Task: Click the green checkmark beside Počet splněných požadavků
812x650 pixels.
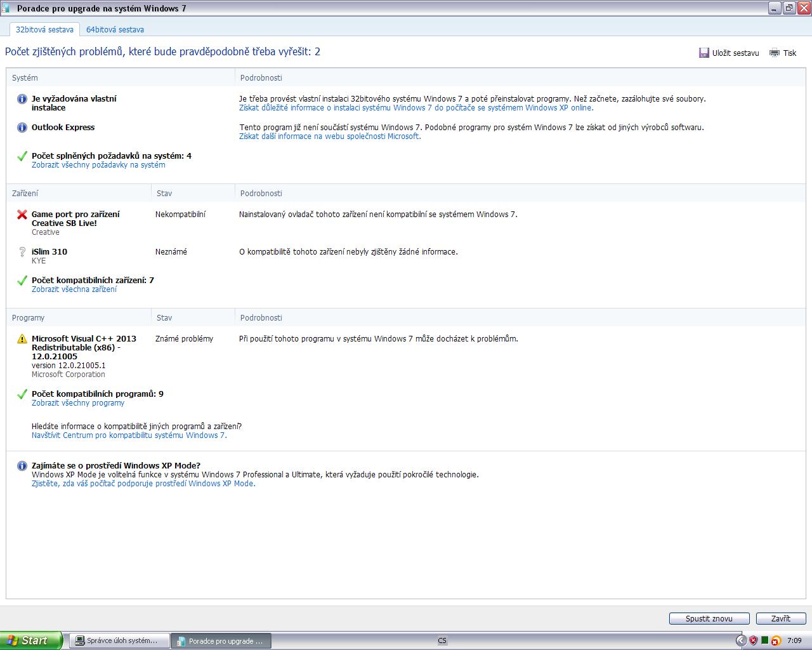Action: click(22, 156)
